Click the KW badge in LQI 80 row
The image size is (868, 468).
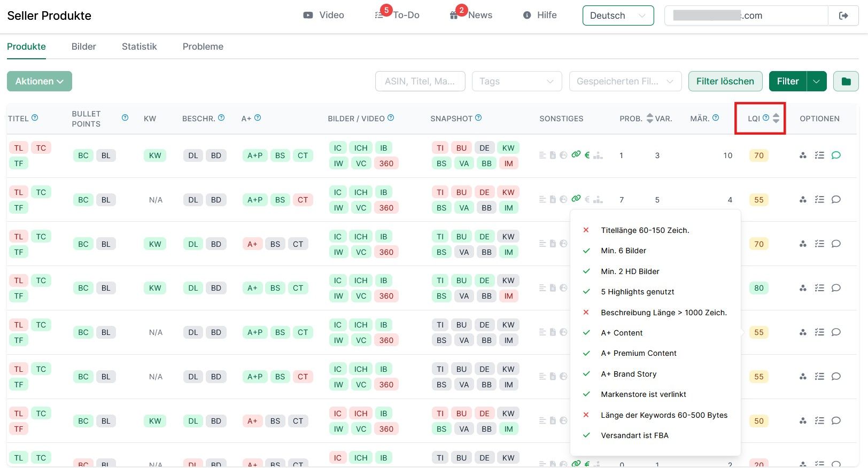click(155, 288)
